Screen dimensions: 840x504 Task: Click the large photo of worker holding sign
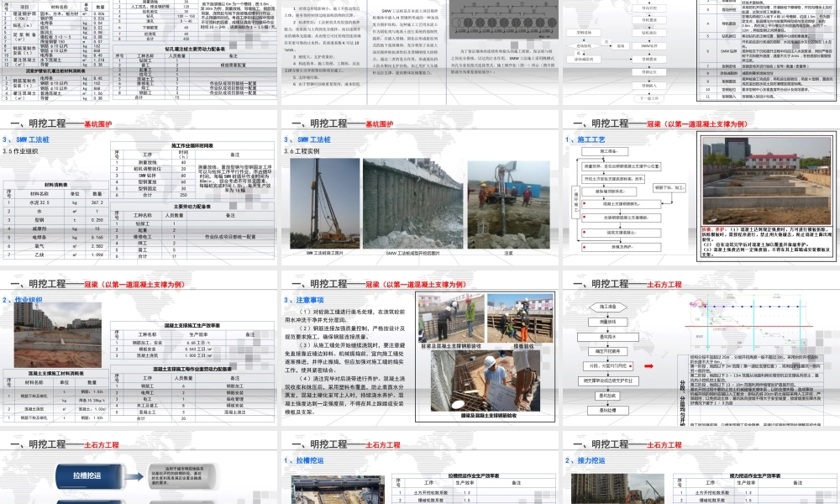(x=485, y=381)
